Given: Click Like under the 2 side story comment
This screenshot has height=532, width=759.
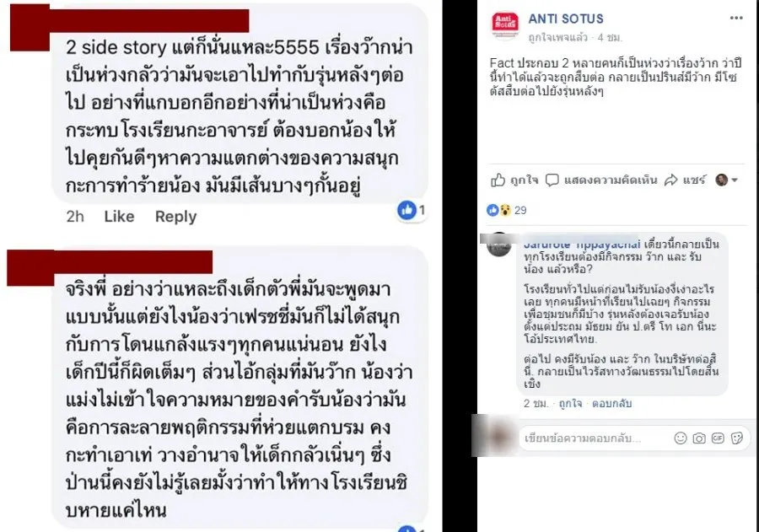Looking at the screenshot, I should [119, 216].
